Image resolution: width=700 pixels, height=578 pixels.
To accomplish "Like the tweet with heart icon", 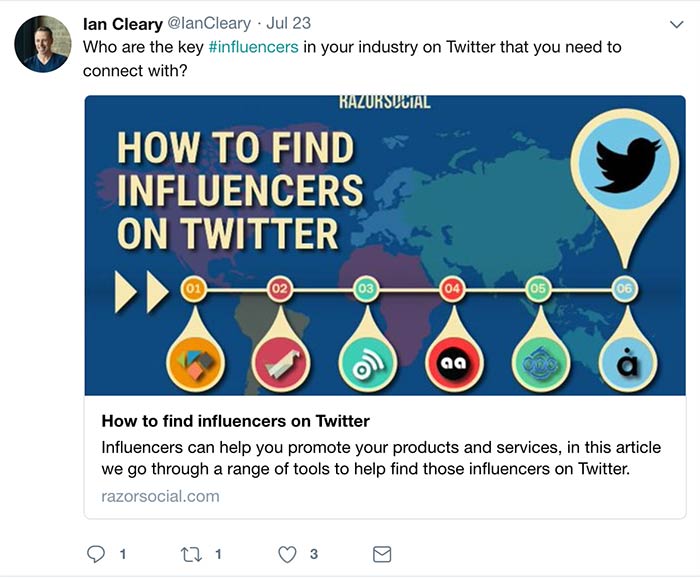I will click(x=287, y=553).
